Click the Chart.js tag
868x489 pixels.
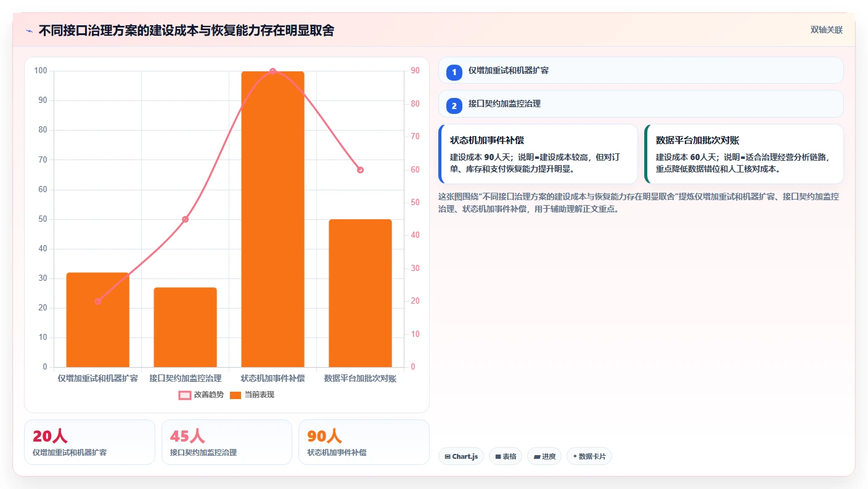pos(461,456)
